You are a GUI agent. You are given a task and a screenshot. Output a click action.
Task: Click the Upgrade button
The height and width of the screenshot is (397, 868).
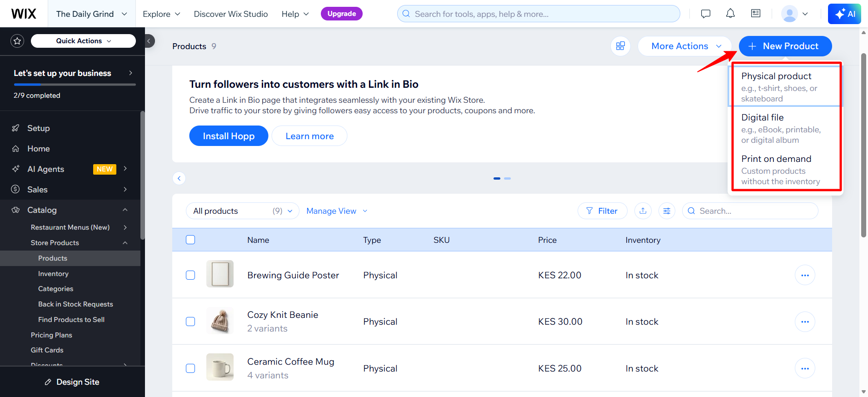[341, 14]
